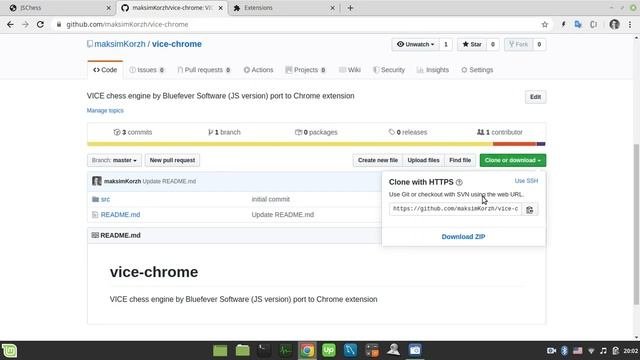Edit the repository description

pyautogui.click(x=535, y=97)
